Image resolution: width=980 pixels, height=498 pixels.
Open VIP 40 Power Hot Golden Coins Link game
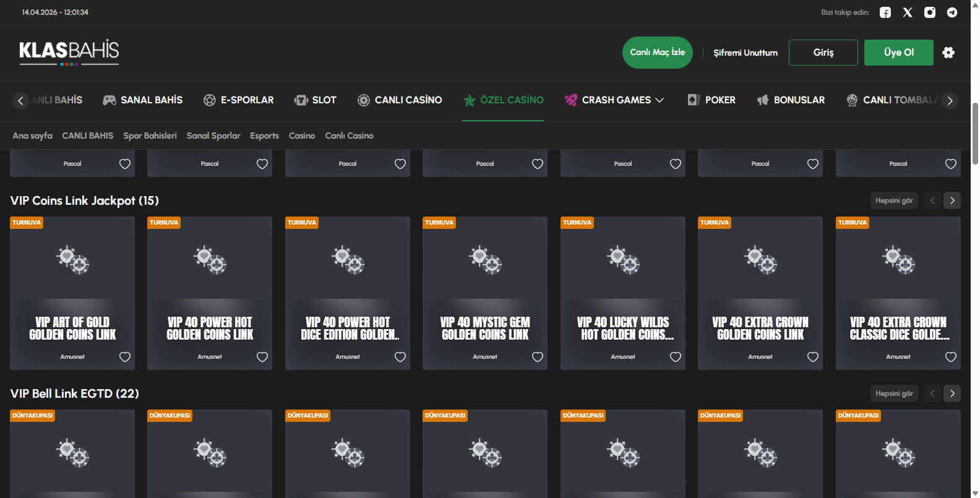coord(210,293)
